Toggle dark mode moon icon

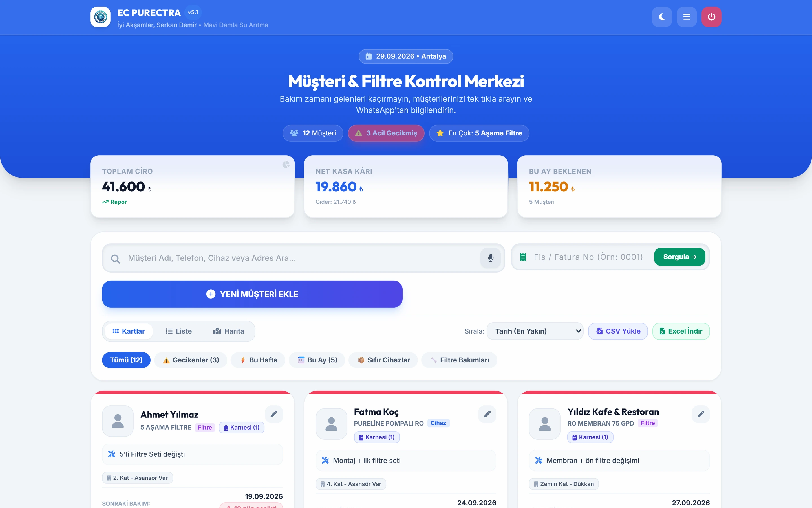click(x=662, y=17)
